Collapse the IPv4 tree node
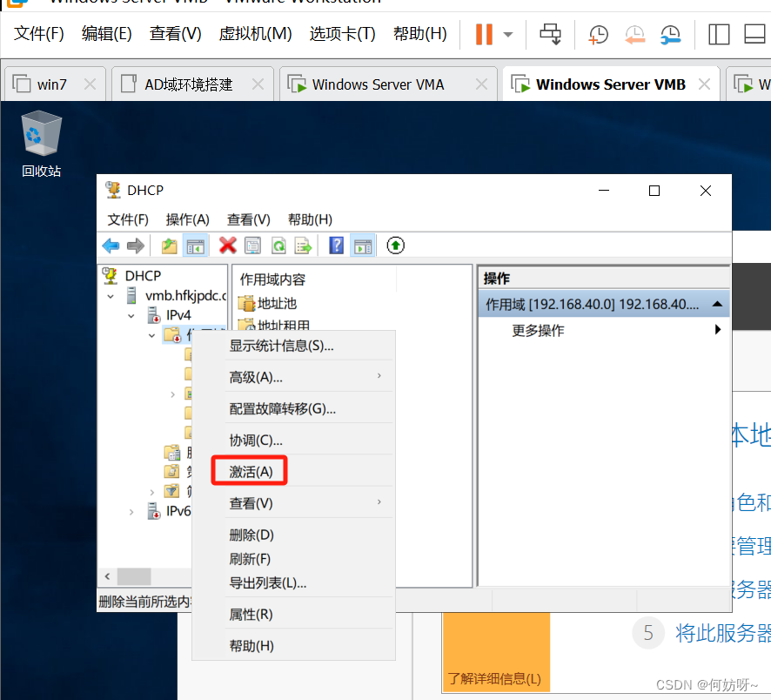The height and width of the screenshot is (700, 771). [131, 315]
